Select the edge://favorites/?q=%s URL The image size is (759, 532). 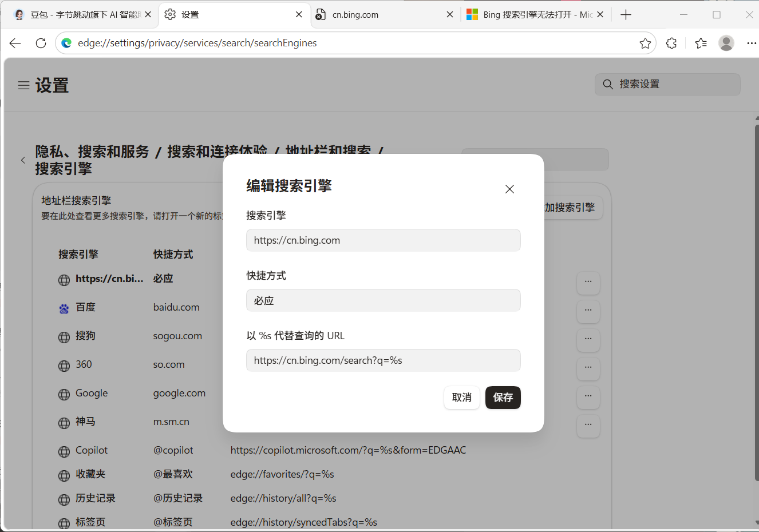(x=282, y=474)
